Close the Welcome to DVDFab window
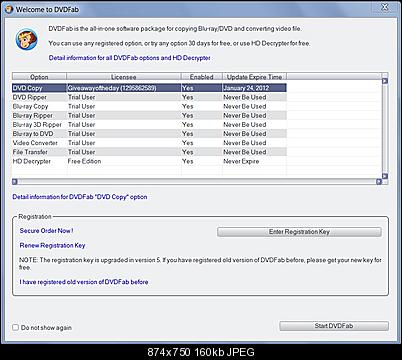Image resolution: width=402 pixels, height=360 pixels. [x=385, y=7]
